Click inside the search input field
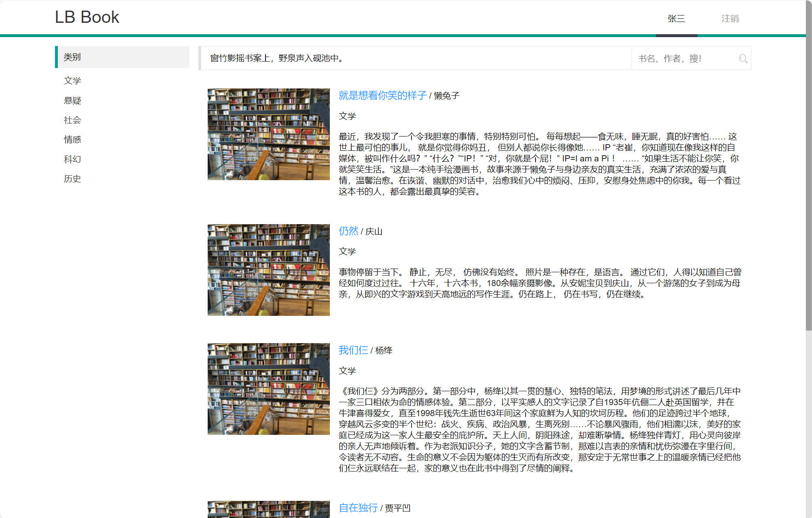The height and width of the screenshot is (518, 812). click(684, 58)
